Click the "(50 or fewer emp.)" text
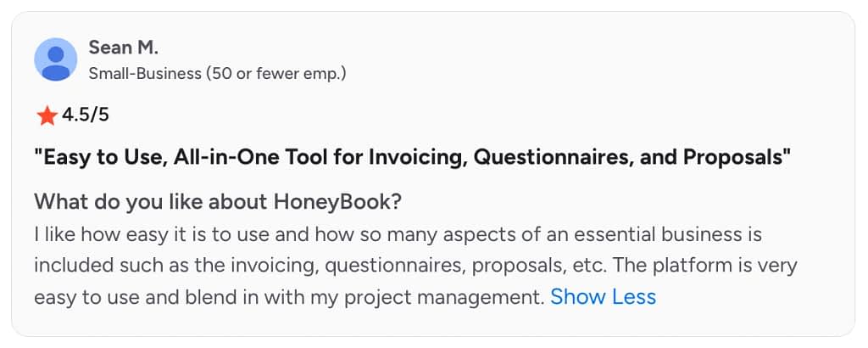The image size is (868, 348). coord(275,73)
